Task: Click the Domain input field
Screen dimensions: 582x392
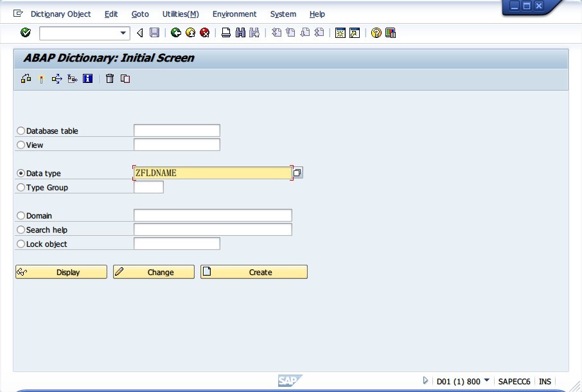Action: pos(213,215)
